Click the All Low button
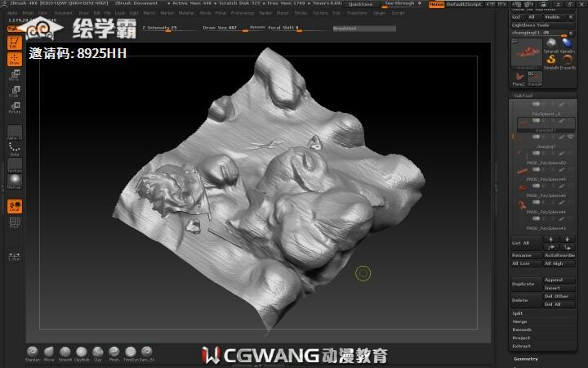 (527, 263)
